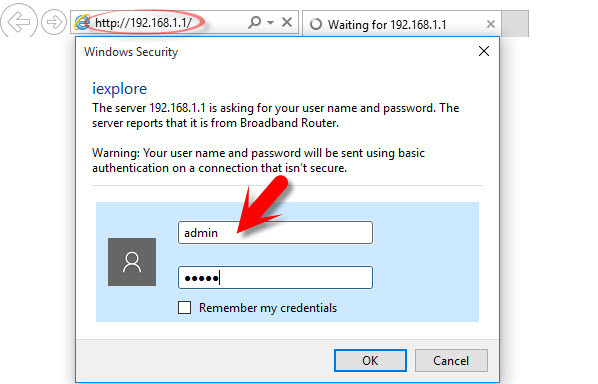
Task: Open the address bar dropdown arrow
Action: tap(270, 23)
